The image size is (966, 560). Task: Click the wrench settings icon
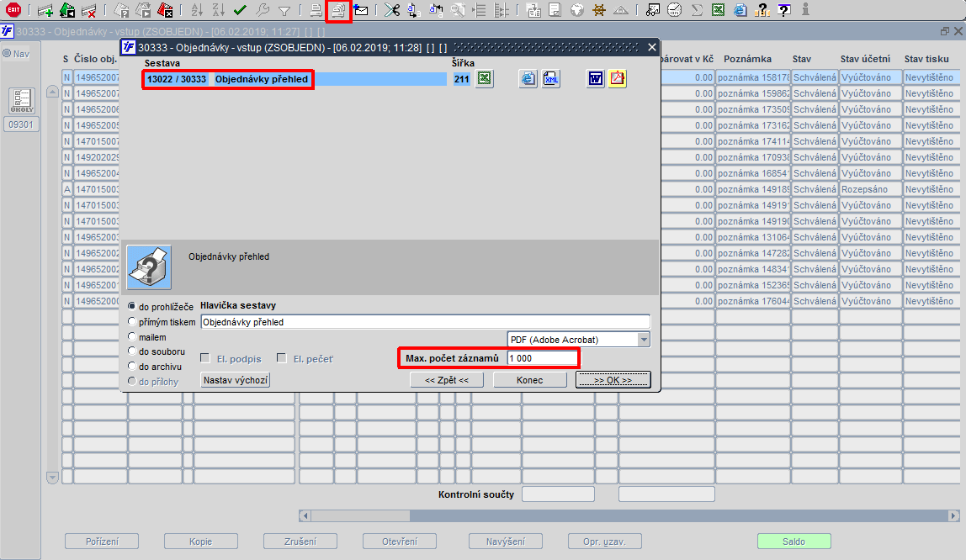point(263,10)
